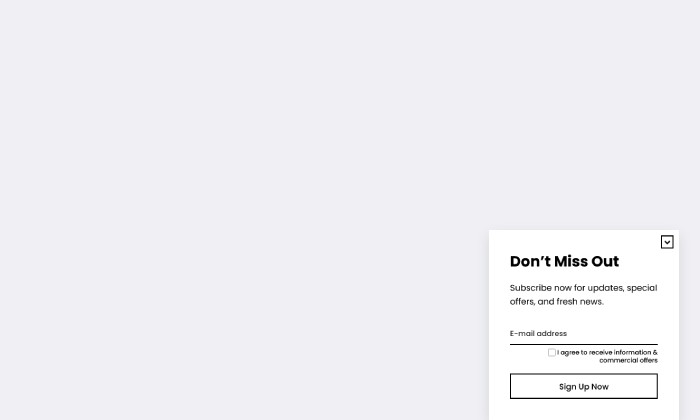
Task: Click the black underline beneath E-mail address
Action: pos(583,344)
